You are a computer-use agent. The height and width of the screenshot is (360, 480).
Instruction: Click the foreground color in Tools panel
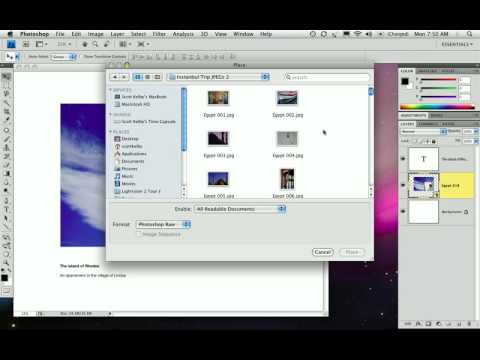point(4,278)
